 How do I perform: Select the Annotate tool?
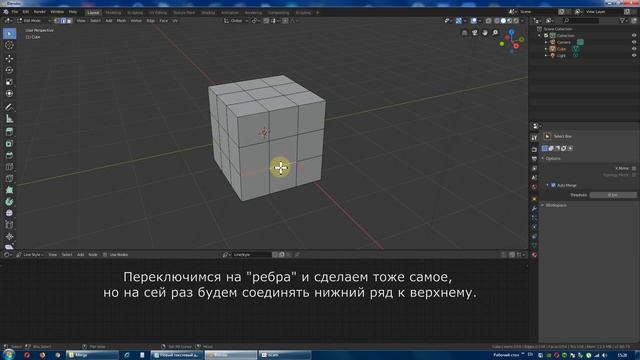(9, 107)
